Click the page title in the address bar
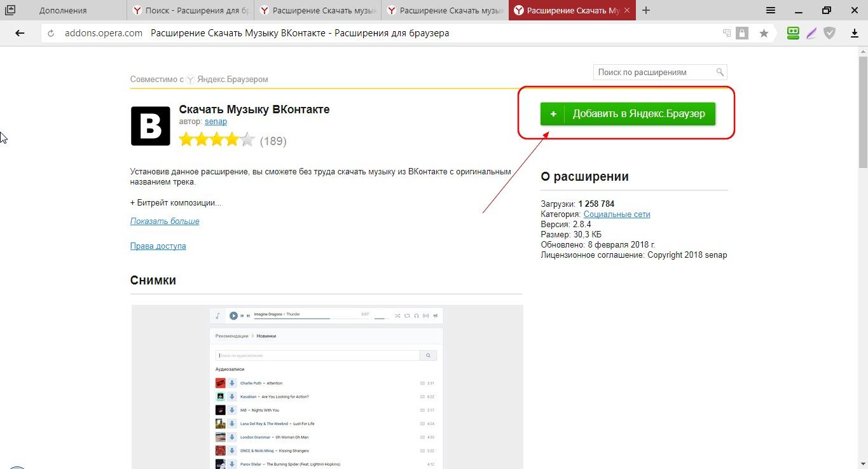 pyautogui.click(x=300, y=33)
